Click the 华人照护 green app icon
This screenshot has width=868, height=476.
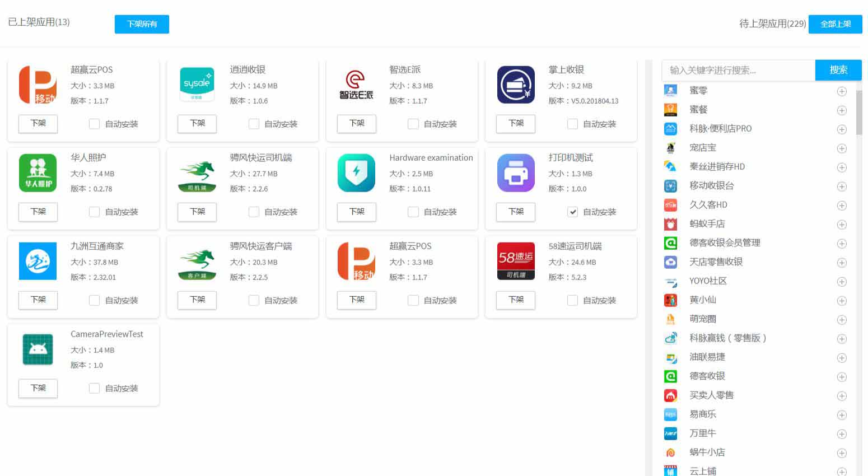pyautogui.click(x=38, y=172)
